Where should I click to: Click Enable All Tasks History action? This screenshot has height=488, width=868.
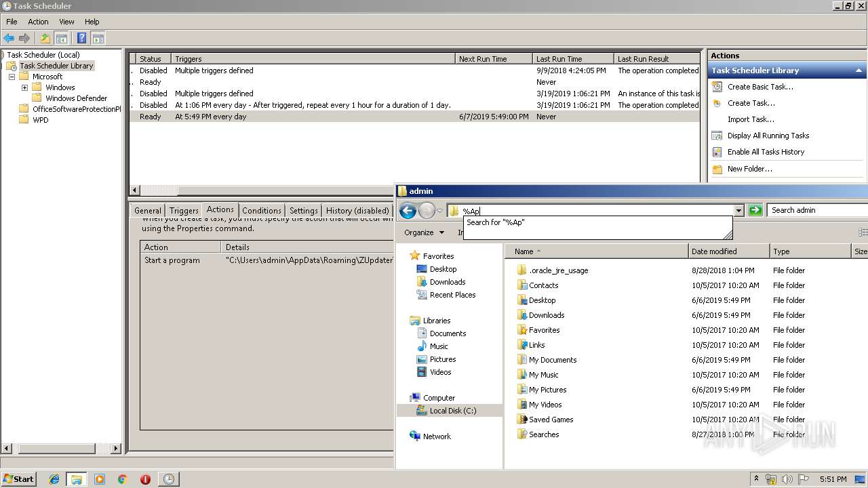(766, 152)
